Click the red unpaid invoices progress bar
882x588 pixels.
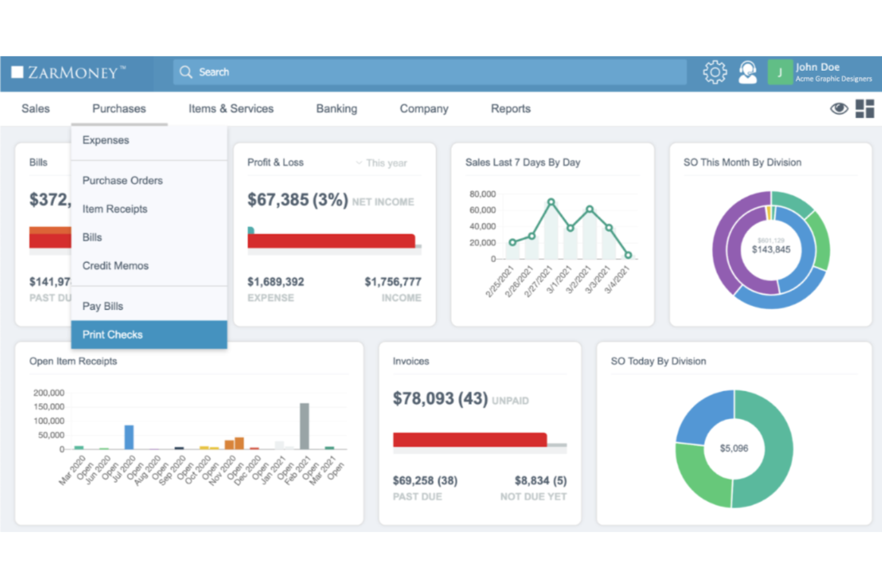click(x=469, y=438)
